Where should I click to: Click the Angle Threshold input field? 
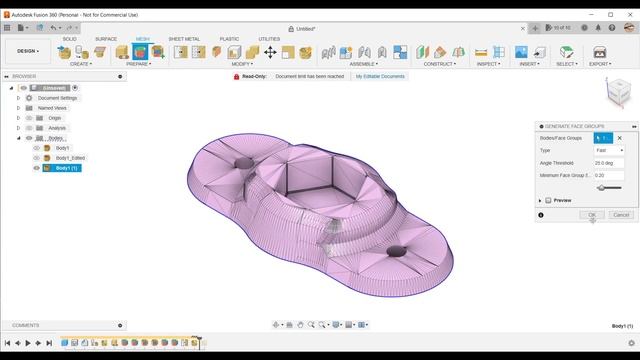tap(609, 163)
